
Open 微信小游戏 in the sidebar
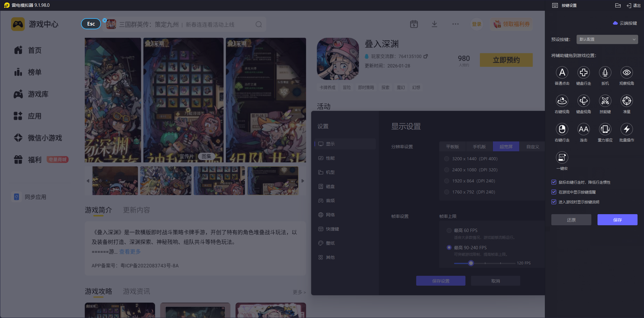tap(38, 138)
